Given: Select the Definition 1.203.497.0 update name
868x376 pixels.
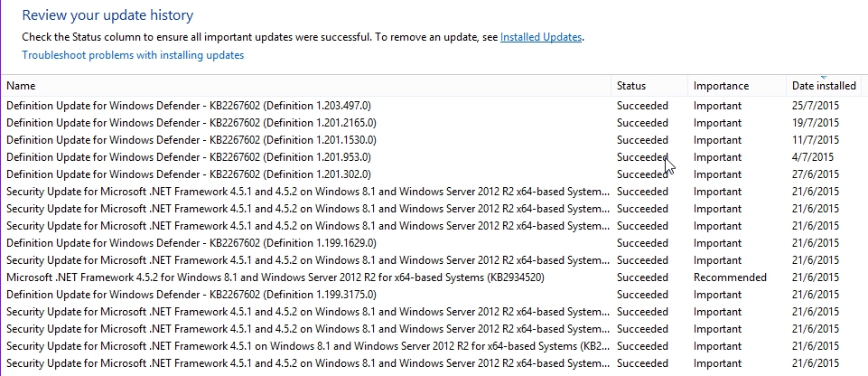Looking at the screenshot, I should (x=189, y=105).
